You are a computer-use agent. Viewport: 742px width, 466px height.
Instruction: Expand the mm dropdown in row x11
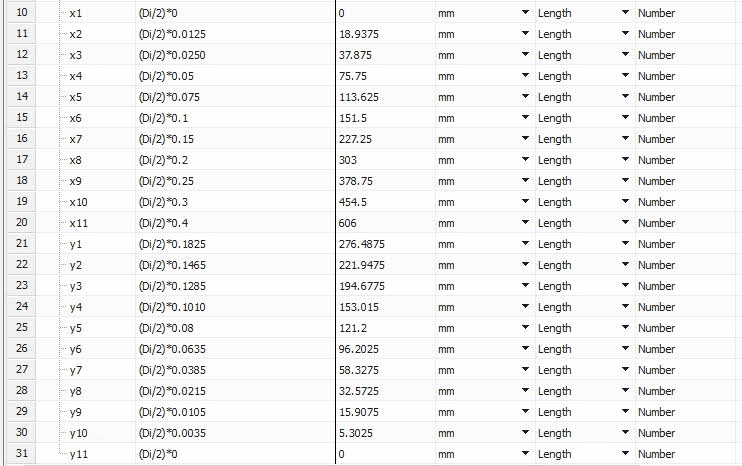(525, 223)
